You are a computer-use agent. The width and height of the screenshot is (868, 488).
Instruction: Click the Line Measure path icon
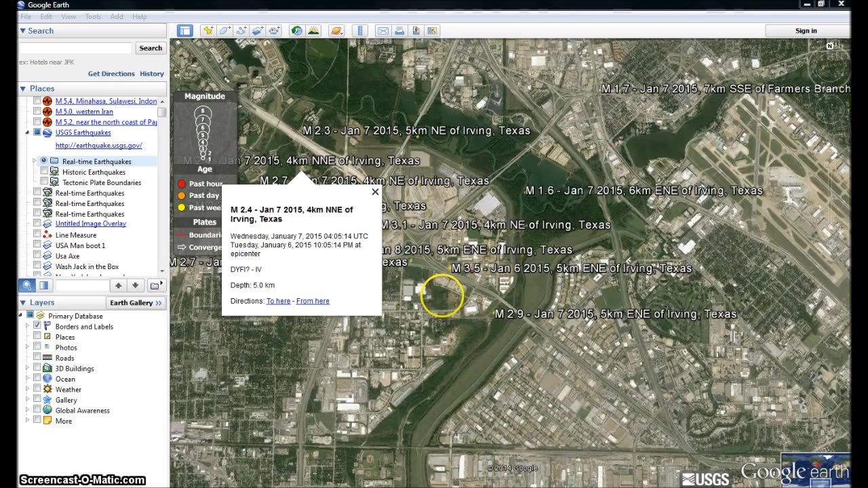point(47,235)
